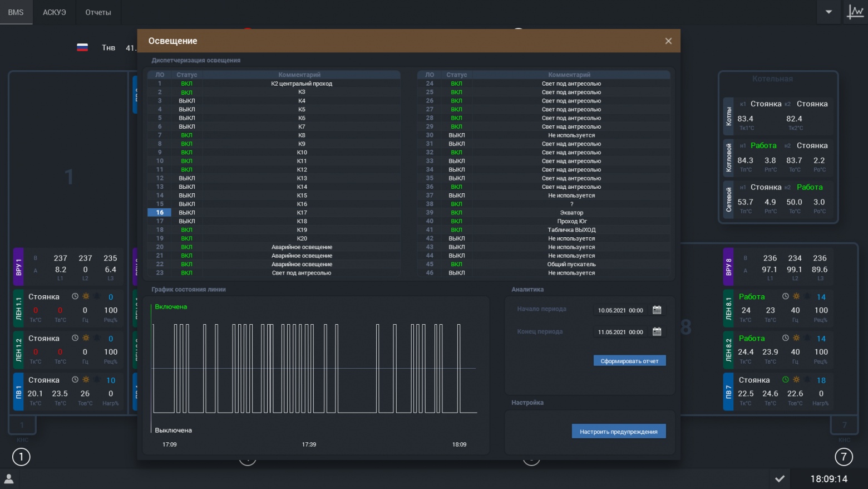Click Сформировать отчет button
The width and height of the screenshot is (868, 489).
point(629,361)
